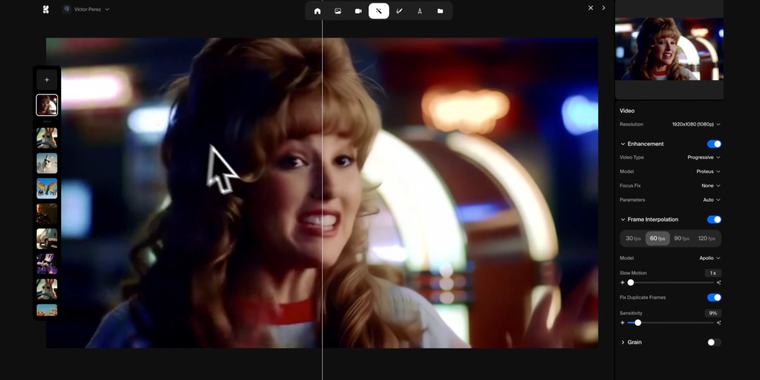Collapse the Enhancement section chevron
This screenshot has height=380, width=760.
623,144
